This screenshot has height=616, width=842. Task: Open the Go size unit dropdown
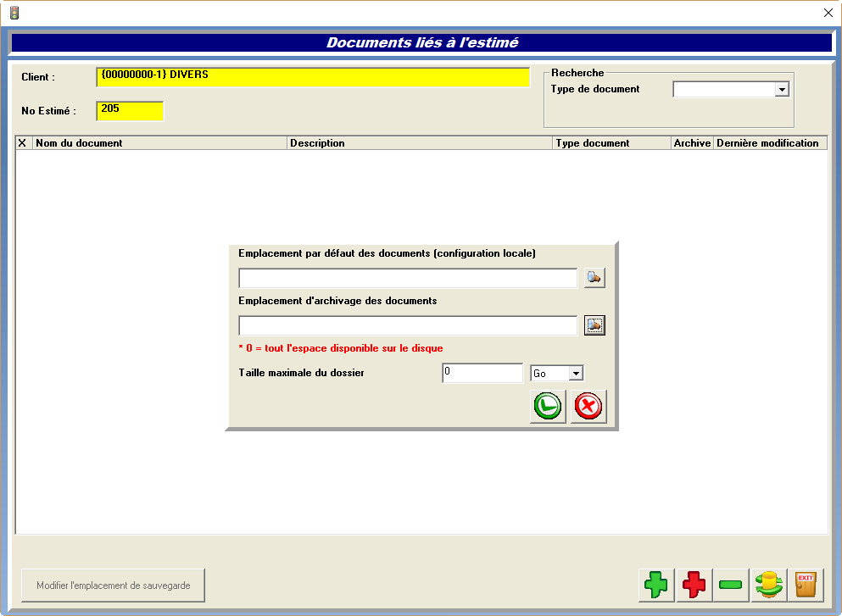point(576,373)
